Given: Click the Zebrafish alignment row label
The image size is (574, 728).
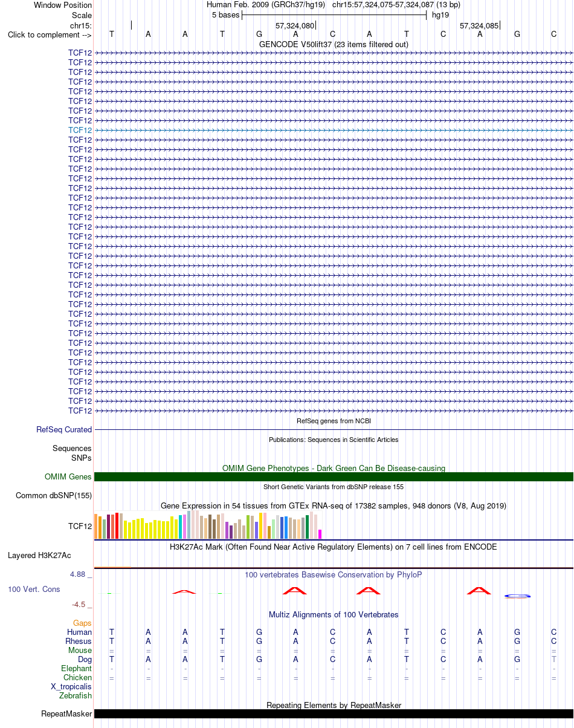Looking at the screenshot, I should click(76, 695).
